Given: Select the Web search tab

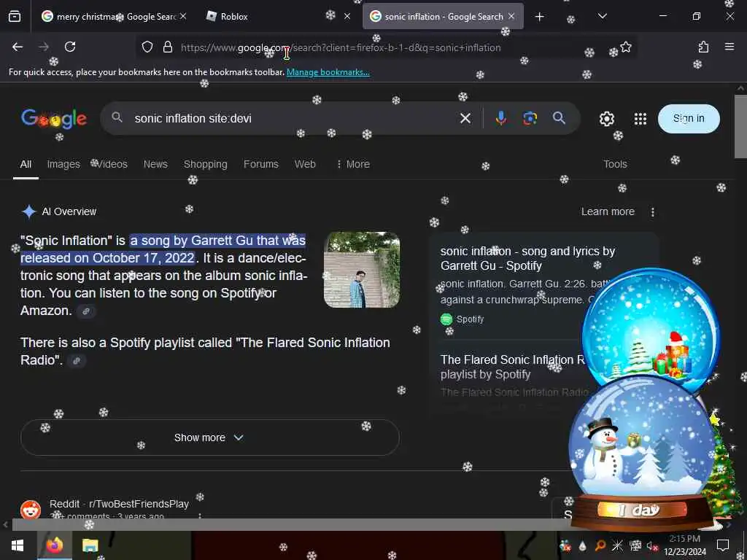Looking at the screenshot, I should 305,164.
